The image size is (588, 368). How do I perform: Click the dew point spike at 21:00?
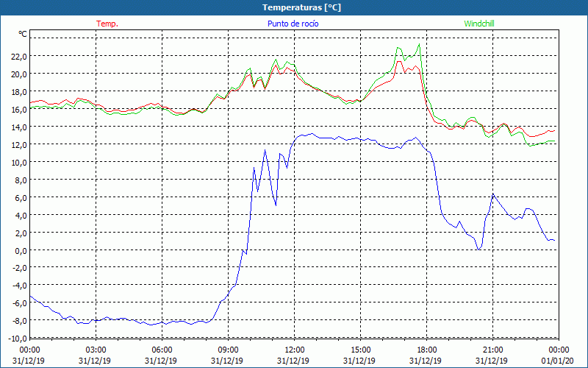[x=493, y=194]
